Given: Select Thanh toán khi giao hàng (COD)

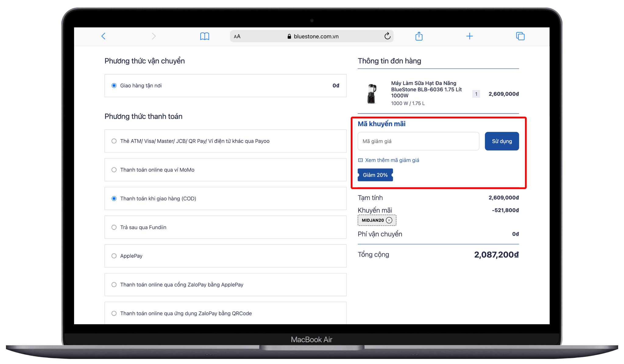Looking at the screenshot, I should [x=114, y=198].
